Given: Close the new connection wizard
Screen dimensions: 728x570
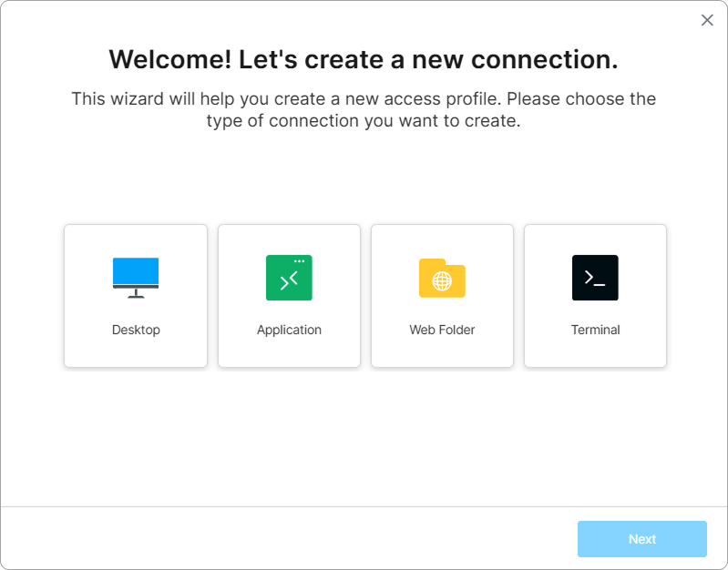Looking at the screenshot, I should (x=707, y=20).
